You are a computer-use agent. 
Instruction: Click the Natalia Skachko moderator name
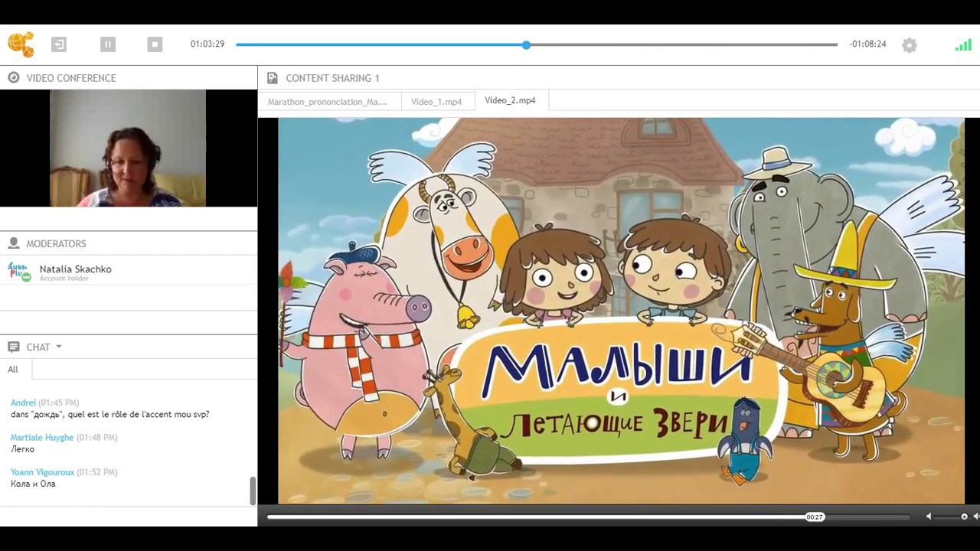pyautogui.click(x=76, y=269)
